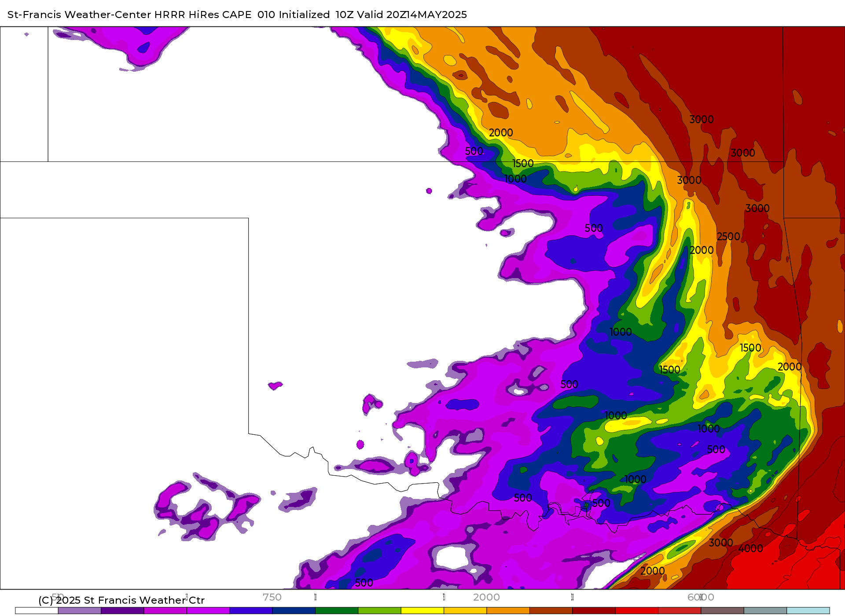Image resolution: width=845 pixels, height=616 pixels.
Task: Click the dark purple legend swatch
Action: pos(122,611)
